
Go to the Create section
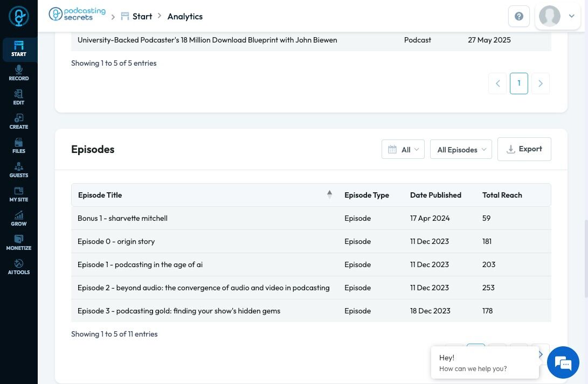pos(19,122)
